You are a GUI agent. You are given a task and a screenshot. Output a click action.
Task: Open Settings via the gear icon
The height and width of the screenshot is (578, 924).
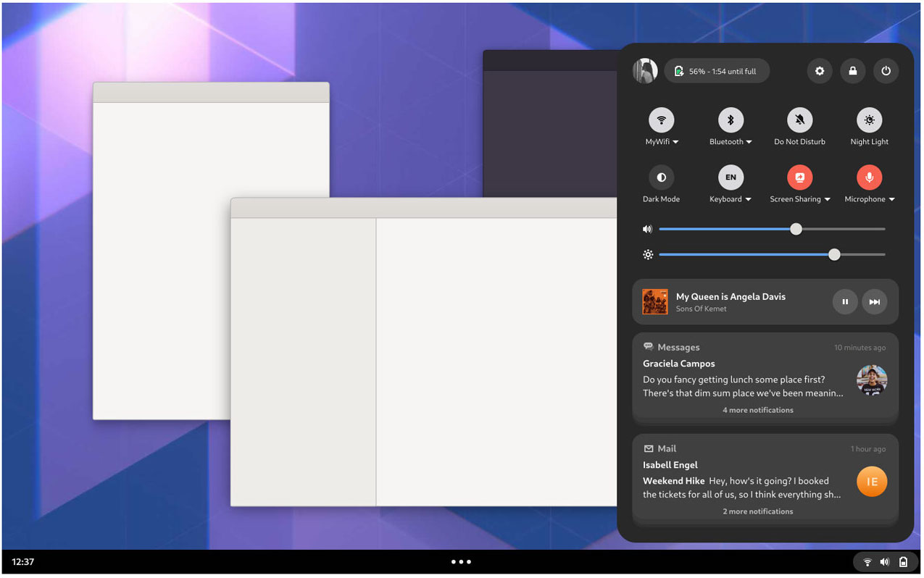820,71
